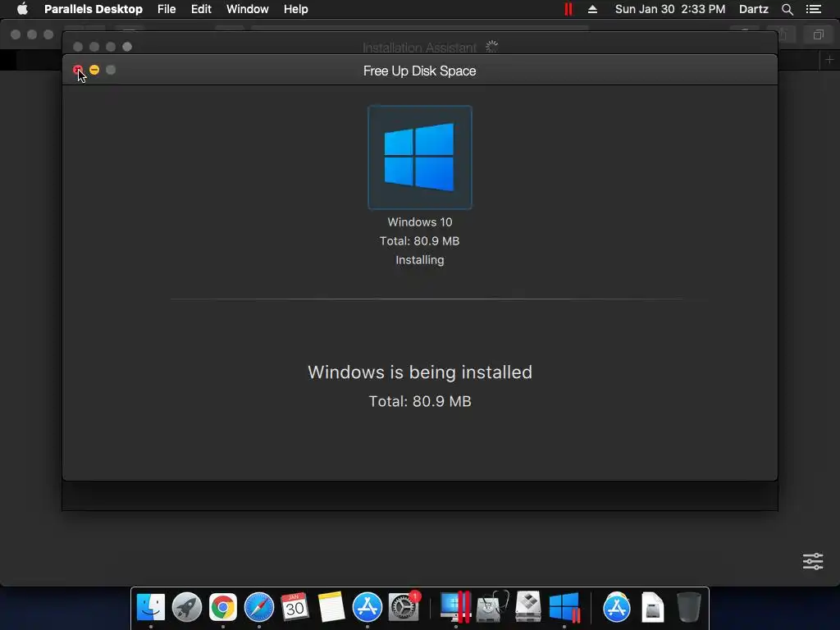The image size is (840, 630).
Task: Click eject icon in menu bar
Action: (x=592, y=9)
